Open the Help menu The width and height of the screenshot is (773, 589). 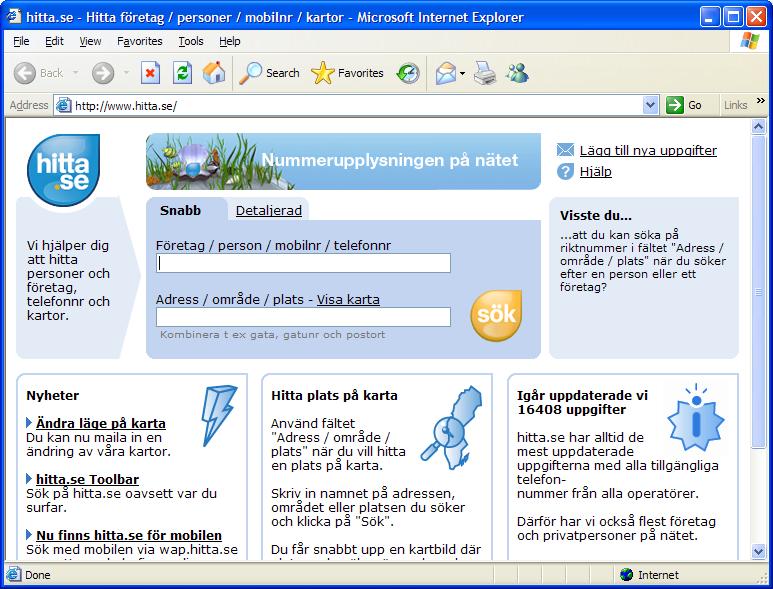pyautogui.click(x=230, y=41)
